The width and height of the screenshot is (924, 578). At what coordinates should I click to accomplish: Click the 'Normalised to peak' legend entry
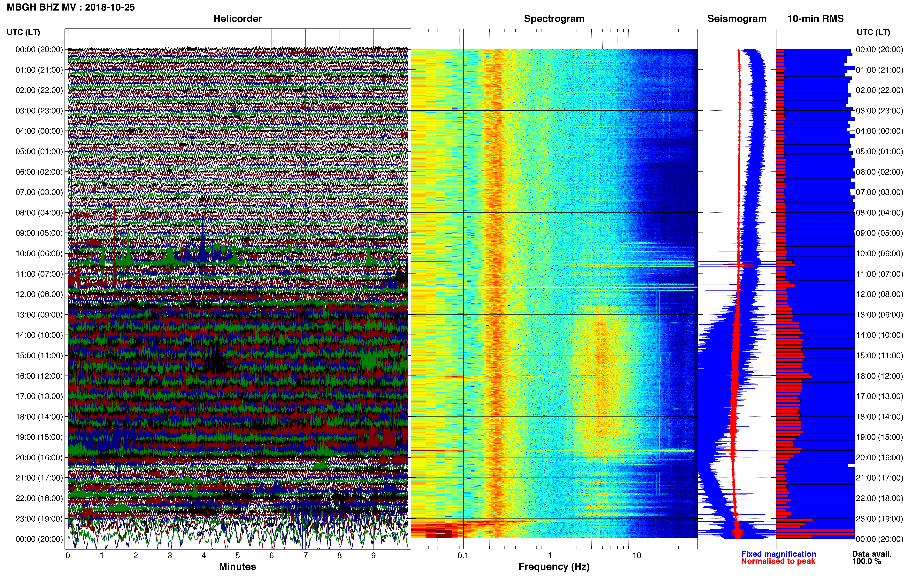778,561
